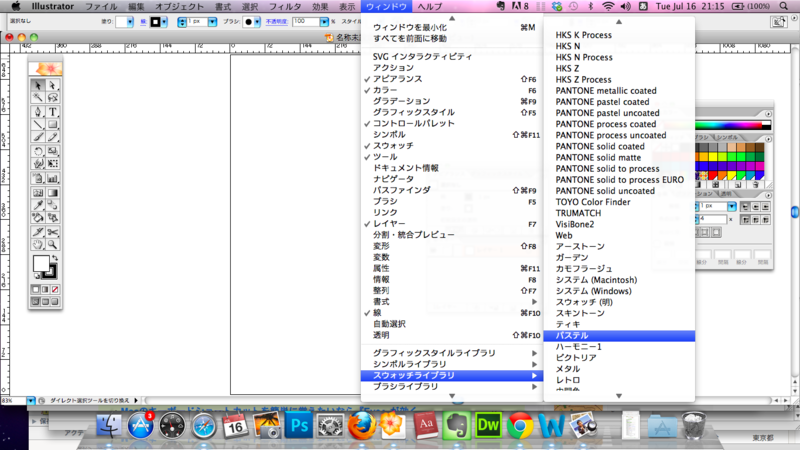This screenshot has height=450, width=800.
Task: Select the Direct Selection tool in toolbox
Action: pos(53,85)
